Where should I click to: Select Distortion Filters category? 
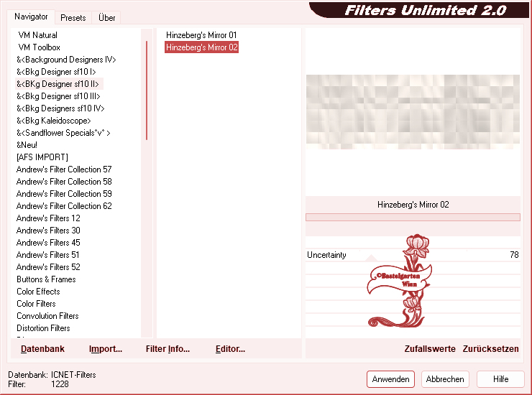43,328
